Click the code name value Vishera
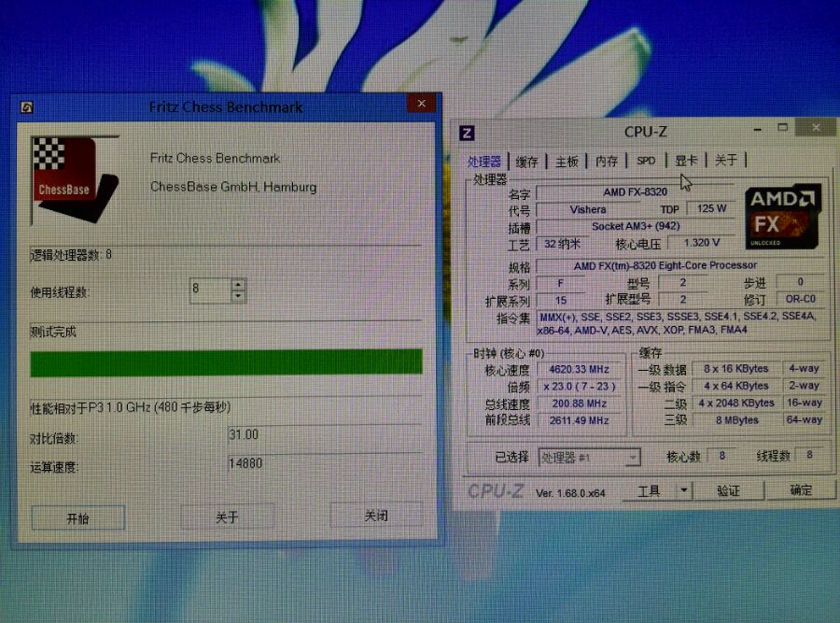Viewport: 840px width, 623px height. (588, 209)
